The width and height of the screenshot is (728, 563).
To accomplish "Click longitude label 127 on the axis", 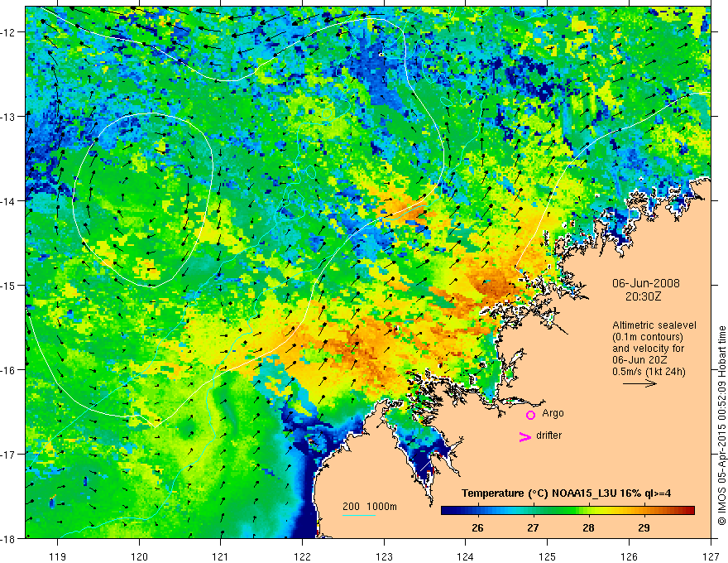I will pyautogui.click(x=711, y=556).
